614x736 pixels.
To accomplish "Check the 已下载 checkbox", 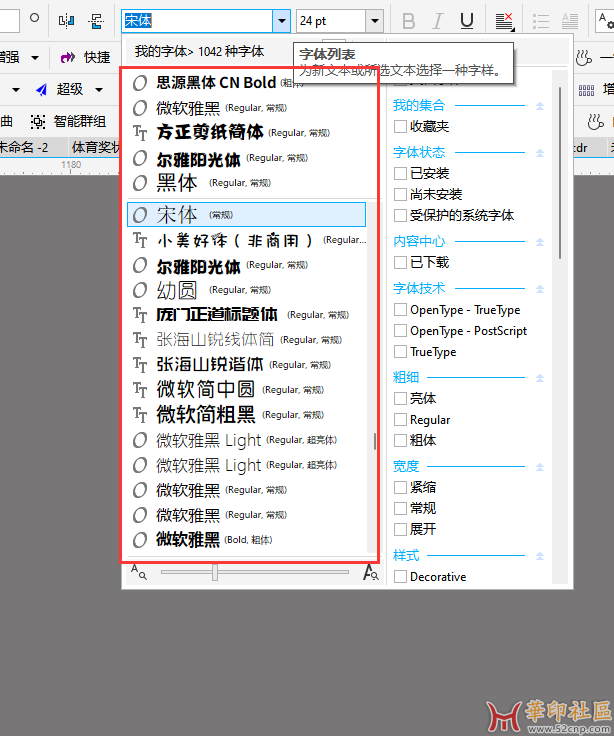I will pyautogui.click(x=400, y=262).
